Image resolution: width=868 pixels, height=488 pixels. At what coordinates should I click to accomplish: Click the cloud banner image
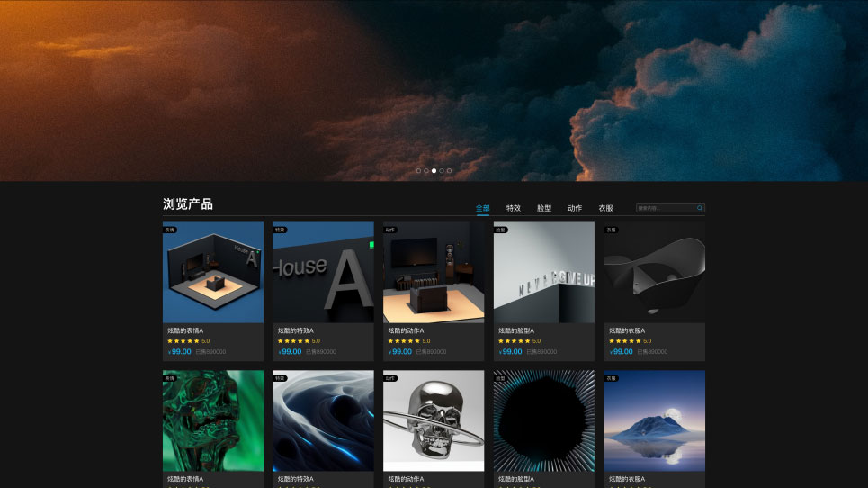pos(434,90)
